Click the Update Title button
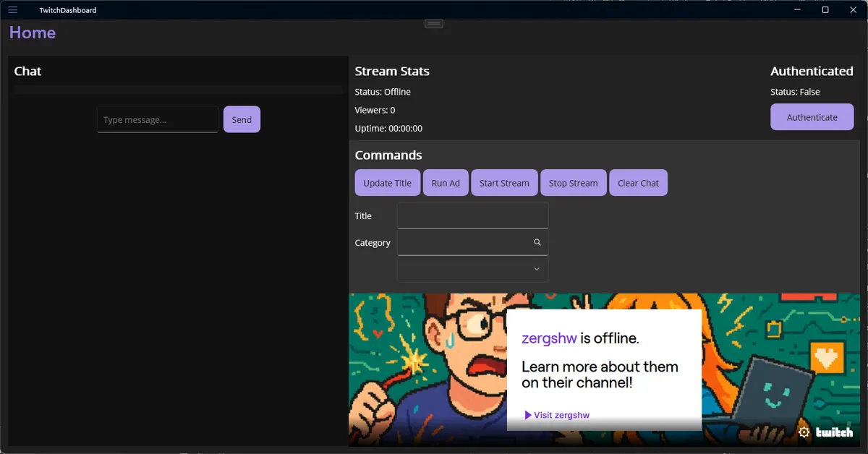Image resolution: width=868 pixels, height=454 pixels. 387,183
